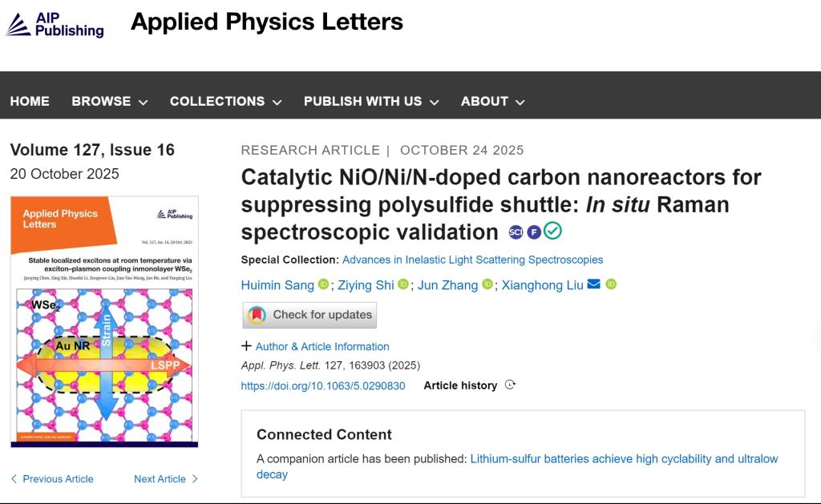Go to the HOME menu item
The width and height of the screenshot is (821, 504).
(30, 101)
